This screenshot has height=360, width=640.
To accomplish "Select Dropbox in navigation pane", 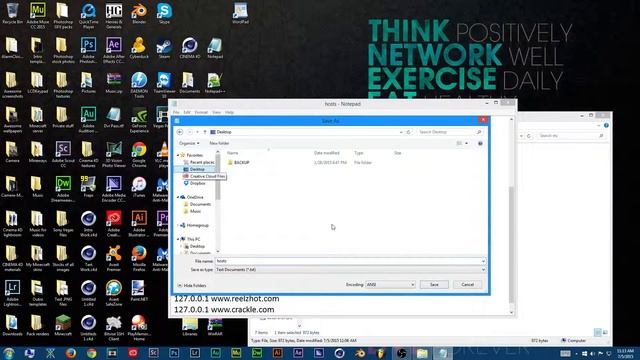I will 194,183.
